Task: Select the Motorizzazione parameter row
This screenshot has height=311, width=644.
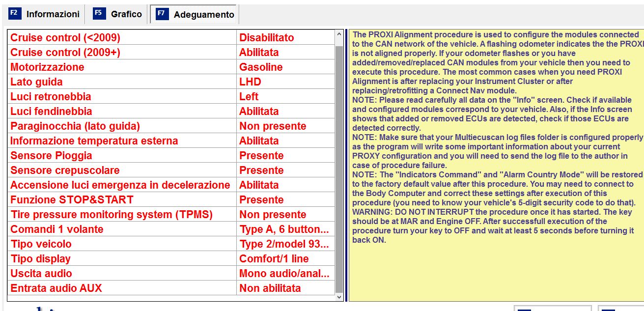Action: coord(171,67)
